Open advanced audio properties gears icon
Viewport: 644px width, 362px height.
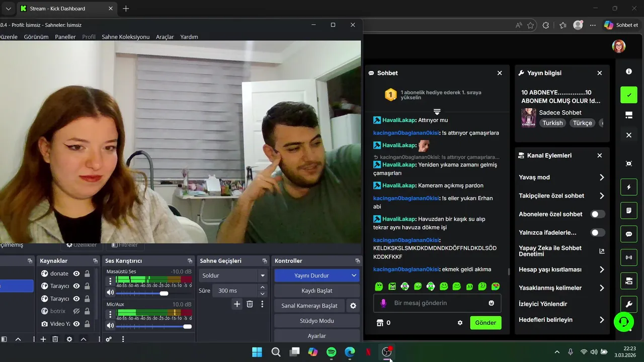click(x=109, y=339)
